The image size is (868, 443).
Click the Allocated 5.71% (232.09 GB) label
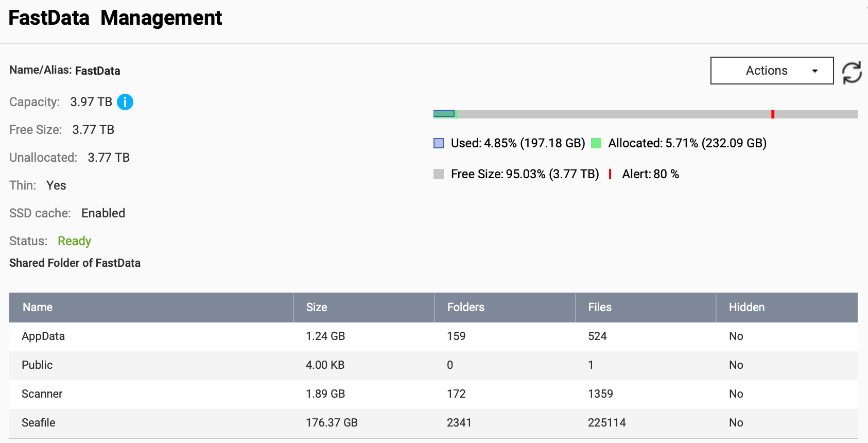(x=687, y=143)
